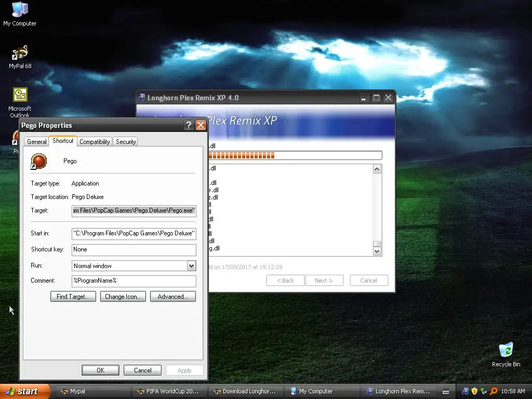Screen dimensions: 532x399
Task: Select the Shortcut tab
Action: 63,141
